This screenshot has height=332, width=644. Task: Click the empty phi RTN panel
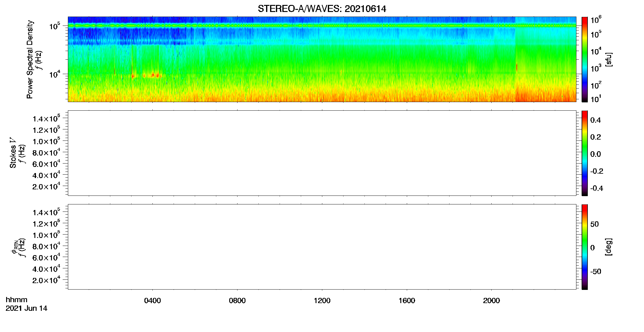point(322,247)
